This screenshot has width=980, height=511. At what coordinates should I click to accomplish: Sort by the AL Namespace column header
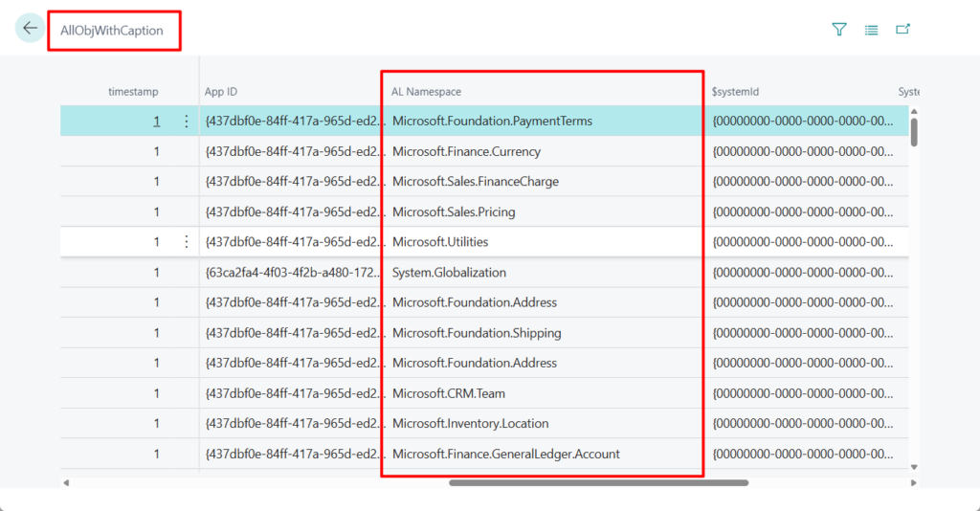pos(427,92)
